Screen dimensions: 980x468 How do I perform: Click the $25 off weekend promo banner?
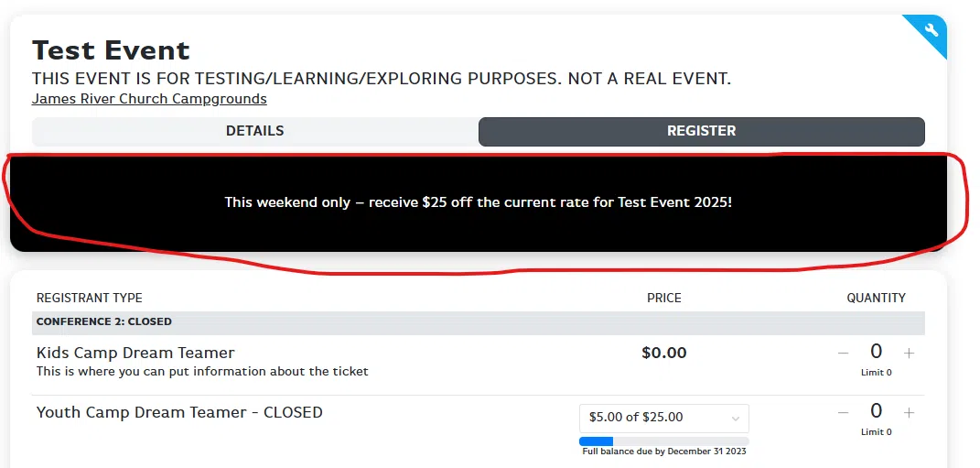[x=479, y=203]
